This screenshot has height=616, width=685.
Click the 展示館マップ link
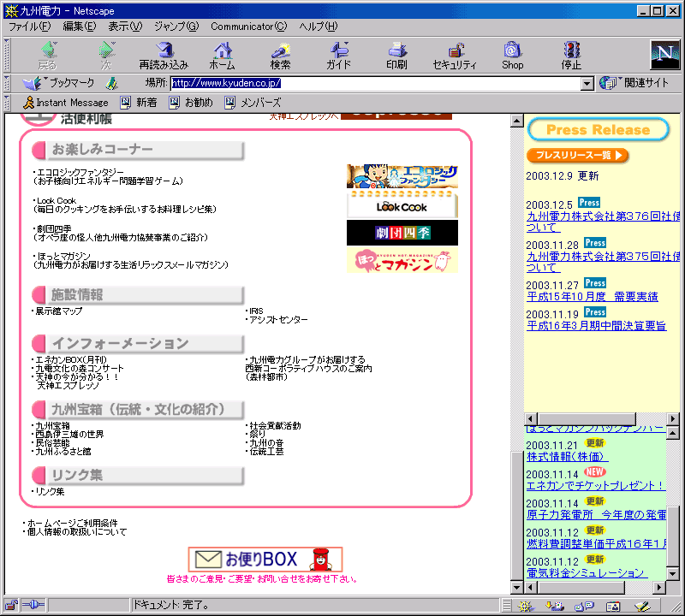pos(58,311)
